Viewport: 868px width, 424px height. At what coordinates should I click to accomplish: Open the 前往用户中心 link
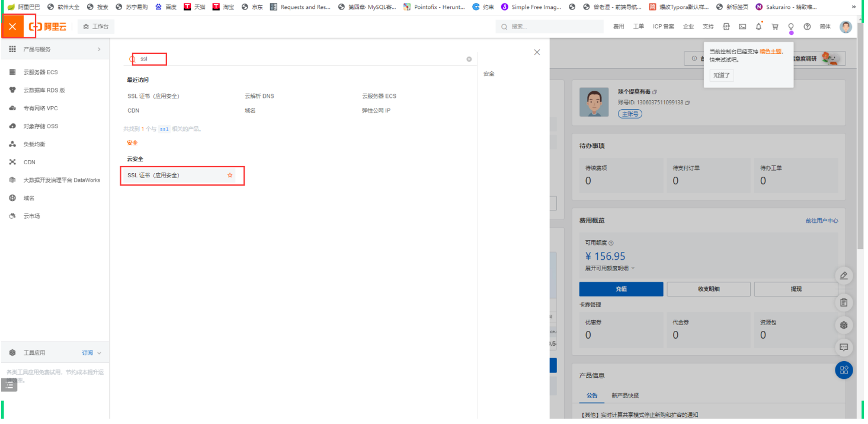coord(822,221)
